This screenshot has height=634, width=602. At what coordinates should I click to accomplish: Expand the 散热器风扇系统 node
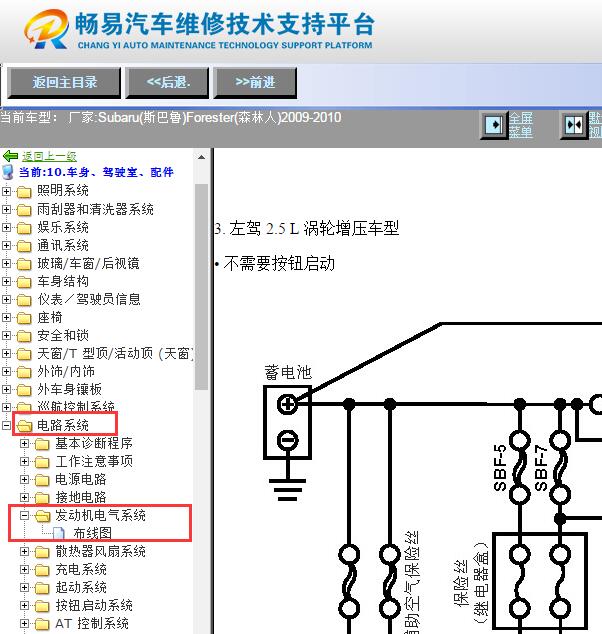click(24, 552)
